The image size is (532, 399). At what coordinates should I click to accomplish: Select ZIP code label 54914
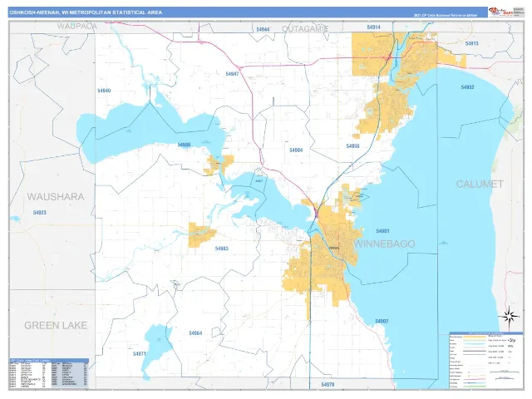373,27
